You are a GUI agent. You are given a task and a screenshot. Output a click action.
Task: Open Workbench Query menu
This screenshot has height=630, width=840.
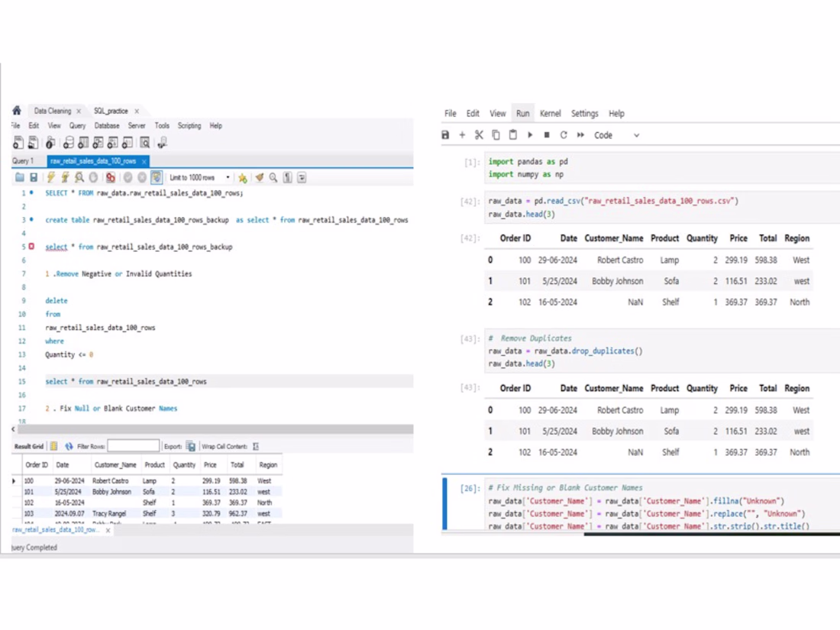click(x=77, y=125)
